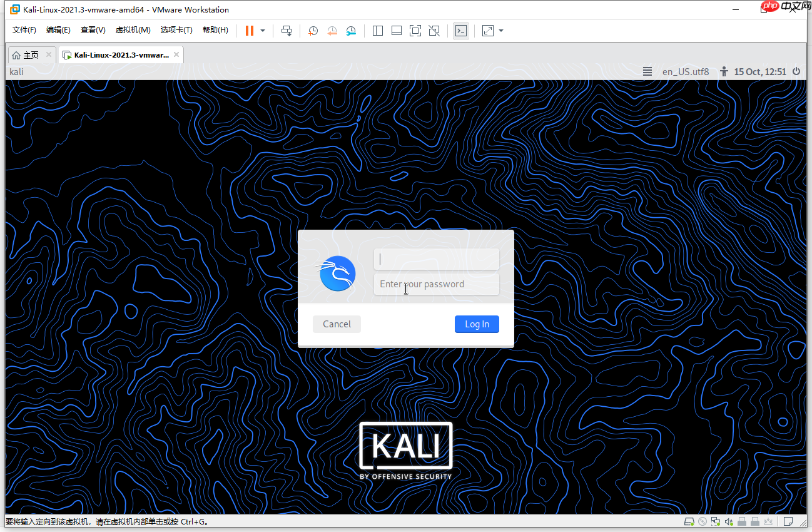The image size is (812, 532).
Task: Open the enhanced keyboard dropdown arrow
Action: (x=500, y=30)
